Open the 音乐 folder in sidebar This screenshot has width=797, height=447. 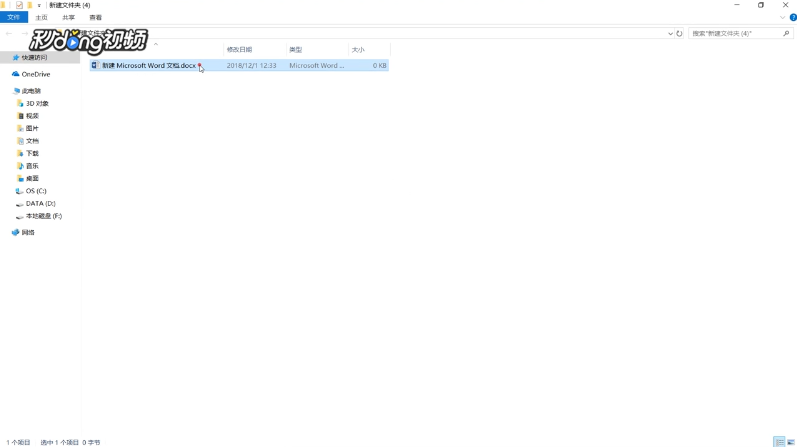(x=32, y=166)
